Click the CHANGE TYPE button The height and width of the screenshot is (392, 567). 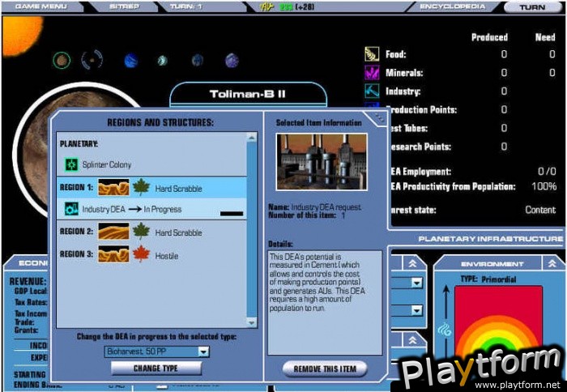point(156,369)
